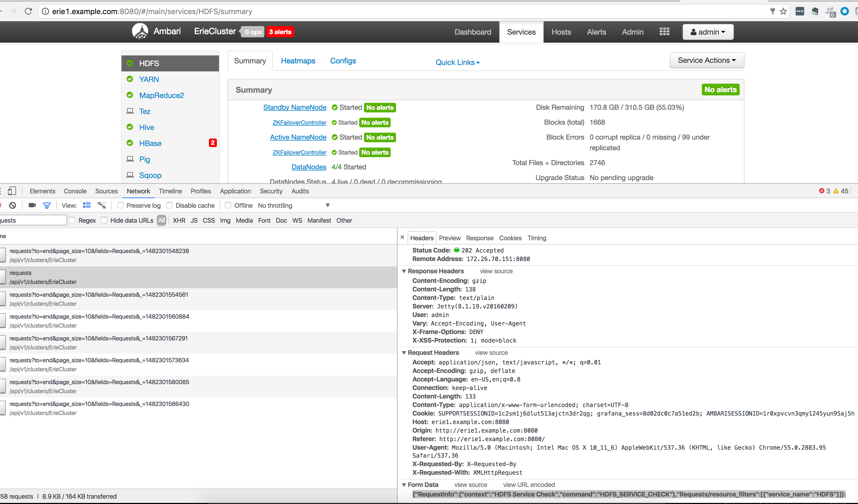
Task: Check the Disable cache option
Action: point(169,205)
